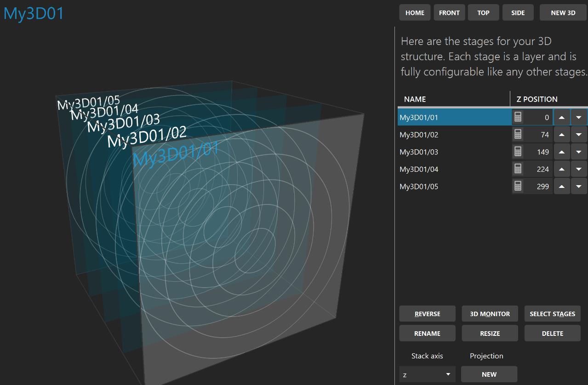Select stage row My3D01/01

(454, 117)
